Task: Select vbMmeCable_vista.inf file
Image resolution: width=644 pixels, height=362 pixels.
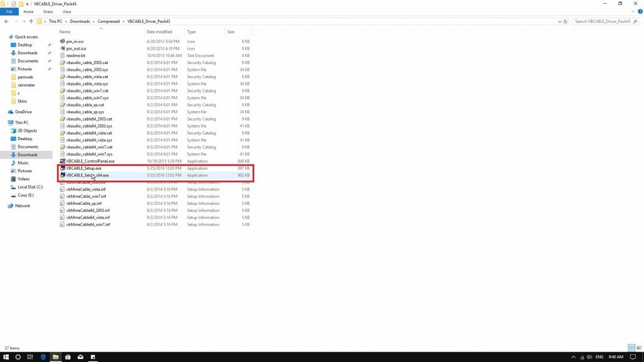Action: coord(86,189)
